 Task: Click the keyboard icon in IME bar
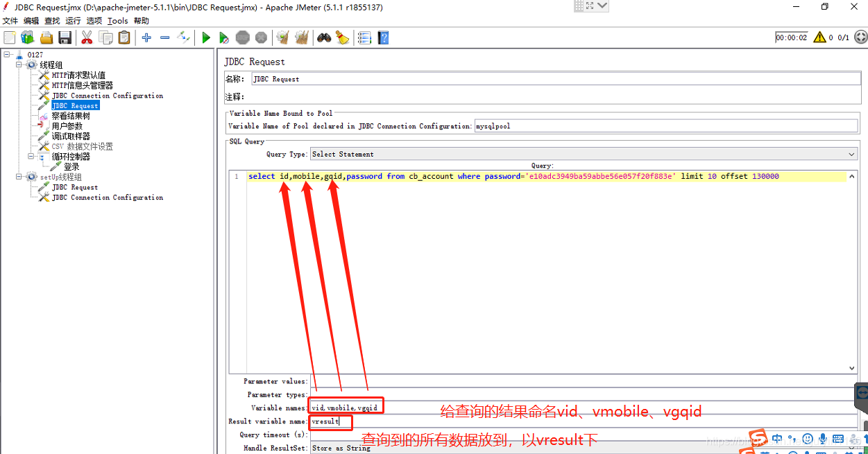[838, 439]
